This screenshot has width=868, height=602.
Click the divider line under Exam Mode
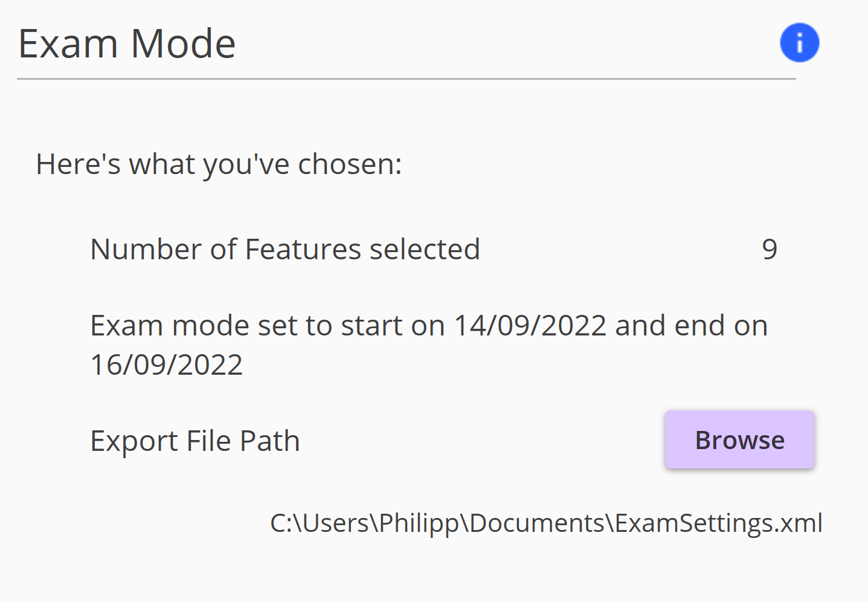pos(407,79)
